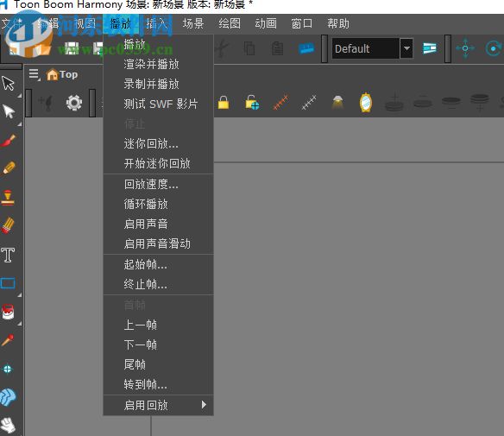Select the Stamp tool
The width and height of the screenshot is (504, 436).
(x=8, y=197)
